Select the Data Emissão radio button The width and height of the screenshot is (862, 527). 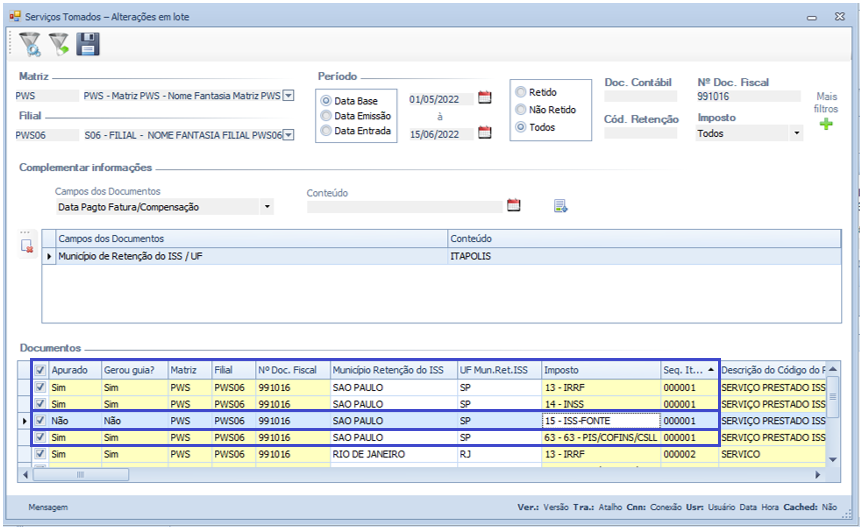[x=326, y=116]
